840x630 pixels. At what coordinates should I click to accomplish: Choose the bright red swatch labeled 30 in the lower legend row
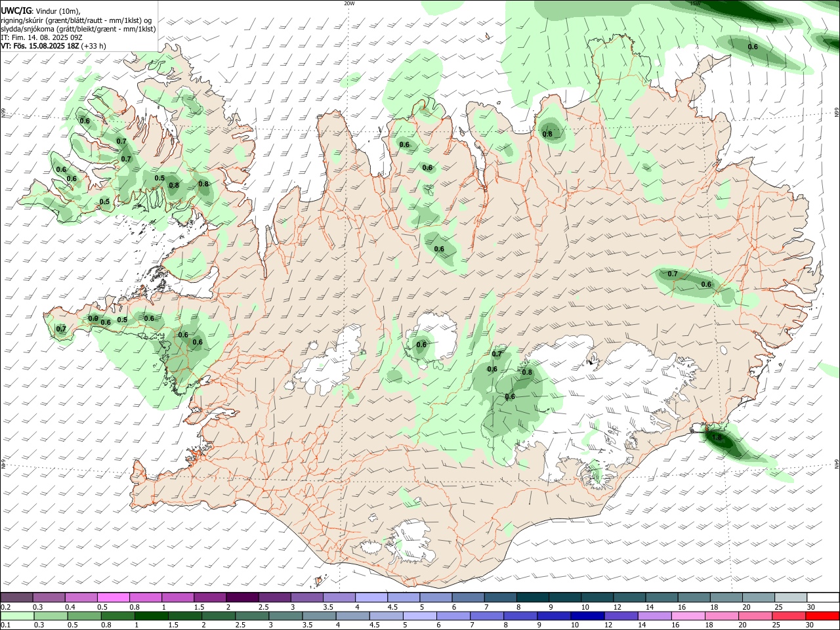822,616
